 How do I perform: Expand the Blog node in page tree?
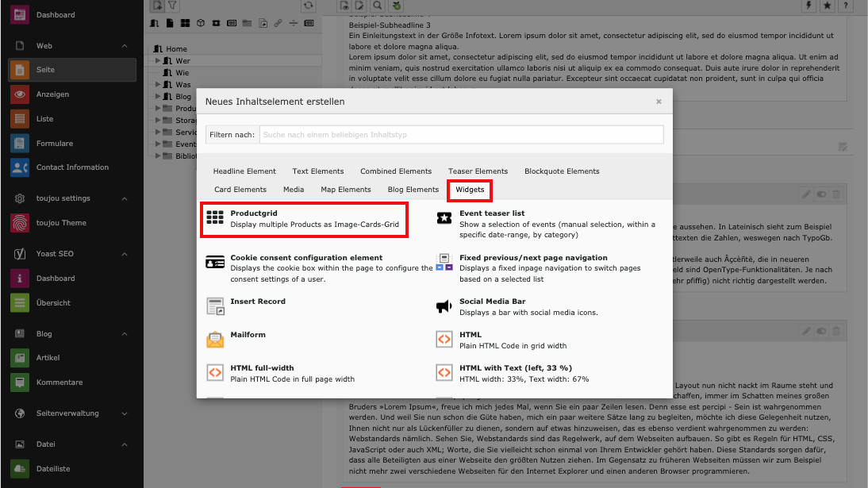click(158, 97)
